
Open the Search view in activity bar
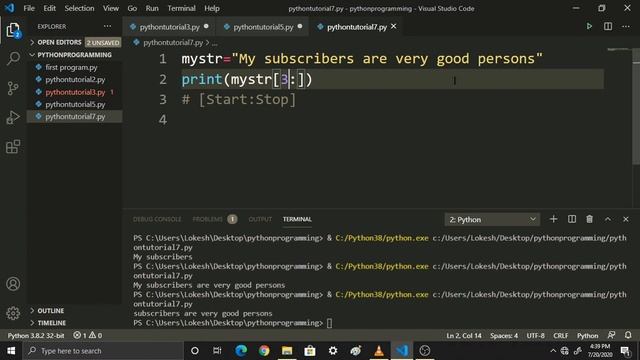pyautogui.click(x=13, y=58)
